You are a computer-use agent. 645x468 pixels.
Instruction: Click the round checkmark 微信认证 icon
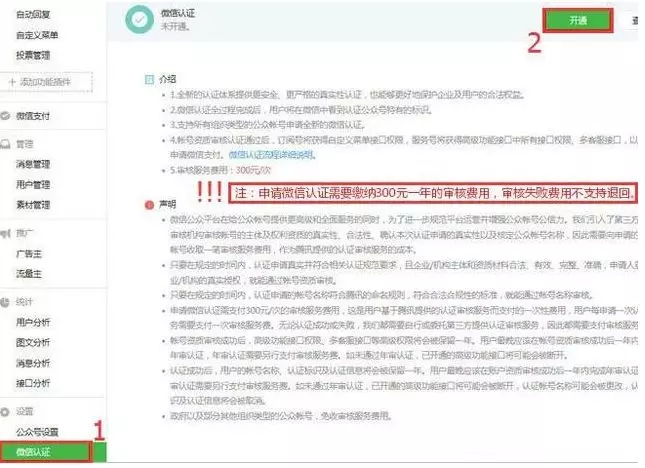tap(139, 19)
